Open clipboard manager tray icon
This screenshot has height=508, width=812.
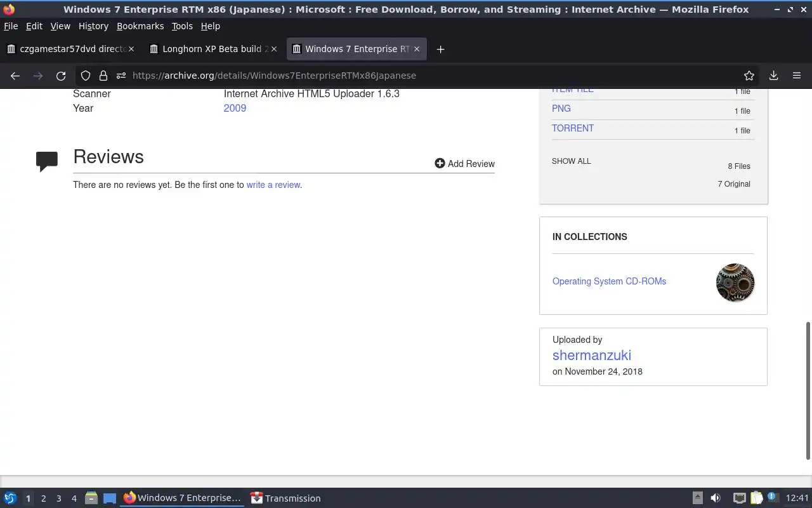coord(756,498)
